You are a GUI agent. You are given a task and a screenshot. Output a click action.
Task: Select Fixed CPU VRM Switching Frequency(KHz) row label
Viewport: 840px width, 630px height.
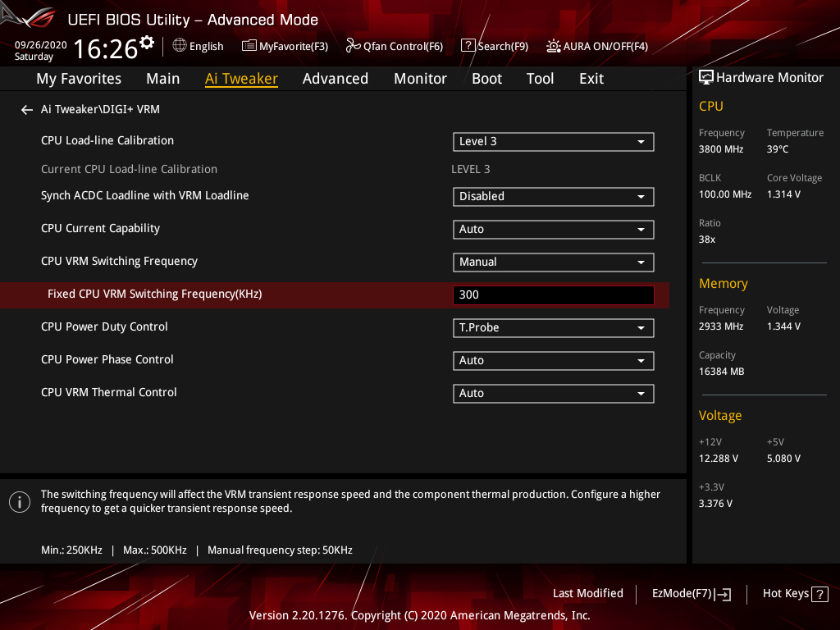click(154, 294)
